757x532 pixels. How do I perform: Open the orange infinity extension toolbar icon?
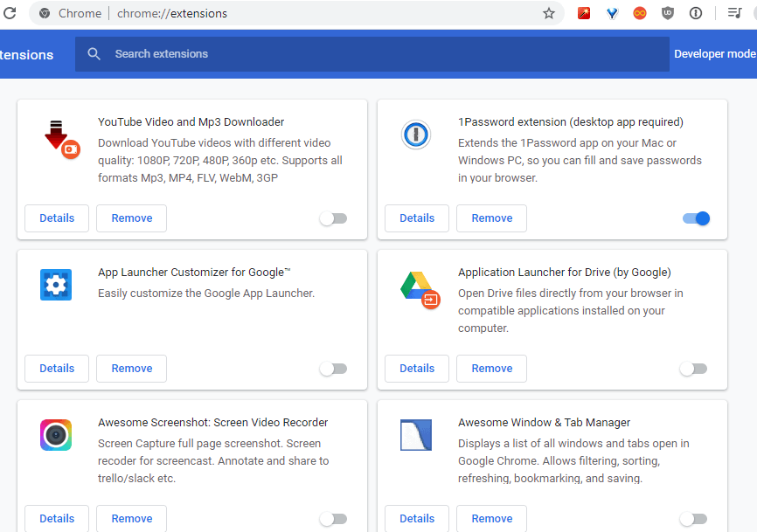[639, 13]
